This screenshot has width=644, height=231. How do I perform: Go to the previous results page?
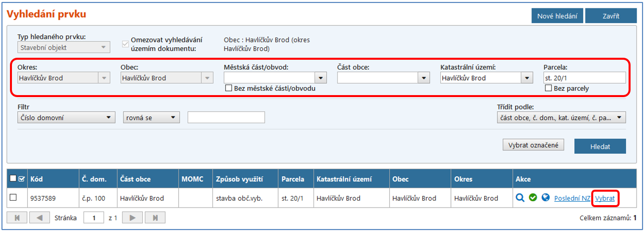click(x=41, y=218)
